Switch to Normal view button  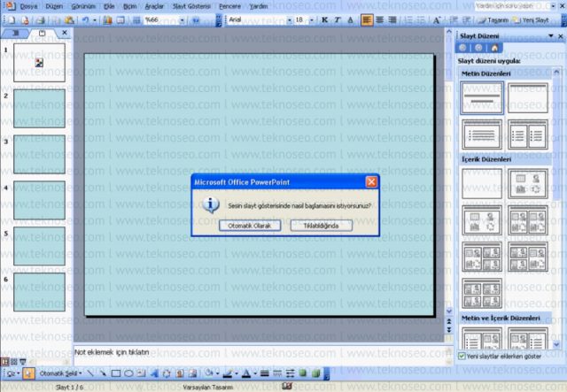5,361
